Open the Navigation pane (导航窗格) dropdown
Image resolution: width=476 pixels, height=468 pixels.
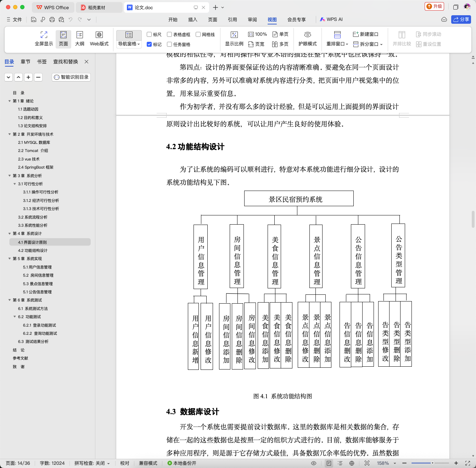coord(129,44)
